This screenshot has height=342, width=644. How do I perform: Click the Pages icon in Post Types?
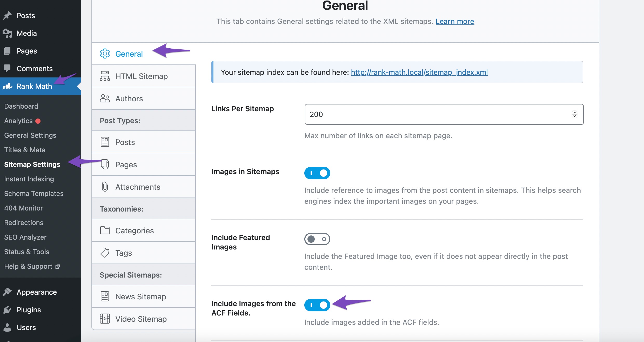pyautogui.click(x=105, y=164)
